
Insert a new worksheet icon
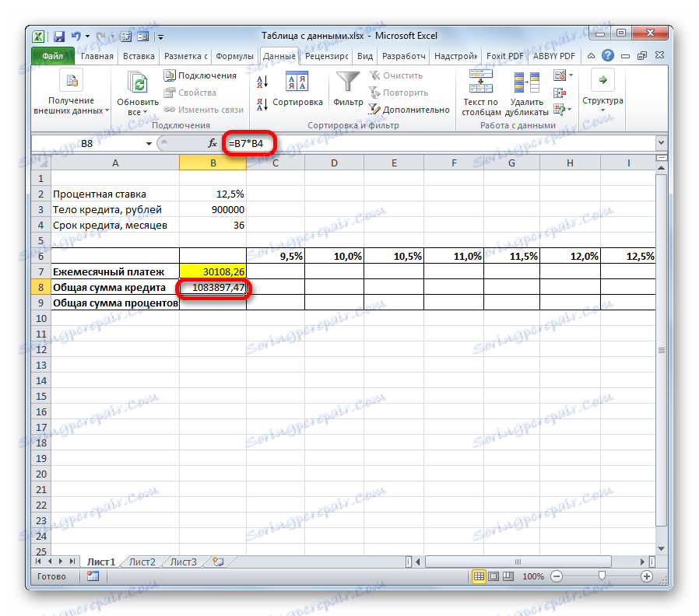[x=218, y=562]
